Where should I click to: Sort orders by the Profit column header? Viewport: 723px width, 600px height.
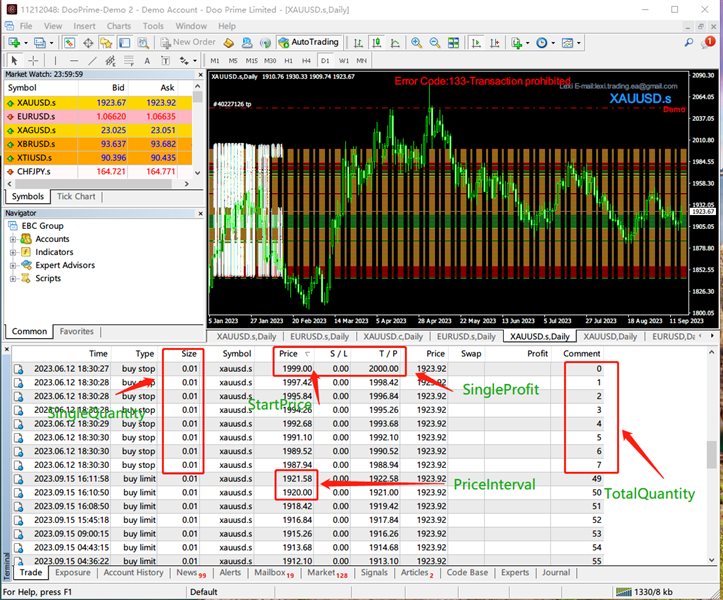537,354
